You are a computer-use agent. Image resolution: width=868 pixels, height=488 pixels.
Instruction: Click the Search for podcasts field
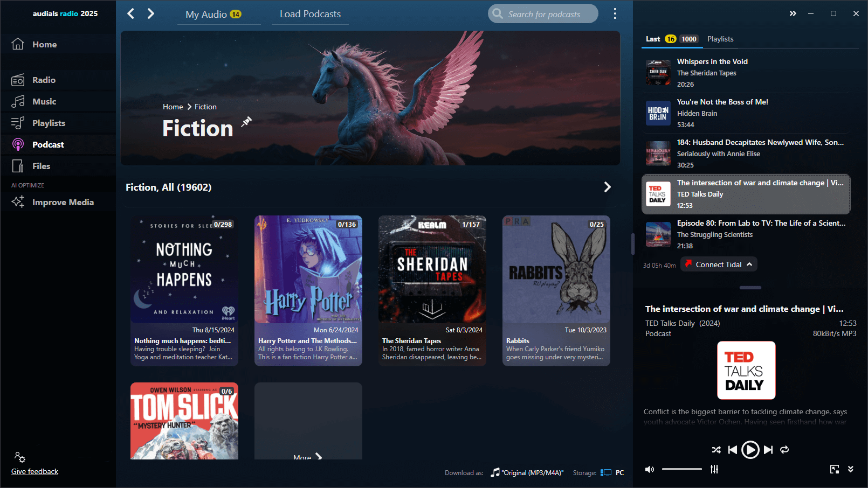(544, 14)
